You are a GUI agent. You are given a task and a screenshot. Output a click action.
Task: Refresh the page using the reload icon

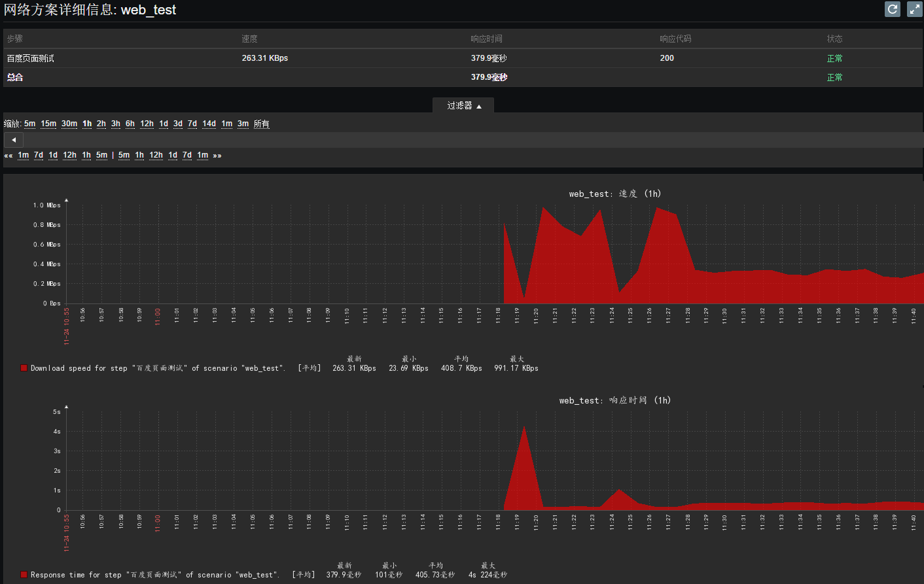click(893, 9)
